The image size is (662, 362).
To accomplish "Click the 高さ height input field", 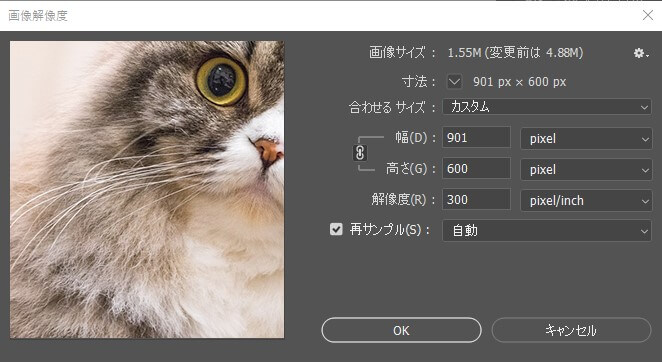I will (x=476, y=169).
